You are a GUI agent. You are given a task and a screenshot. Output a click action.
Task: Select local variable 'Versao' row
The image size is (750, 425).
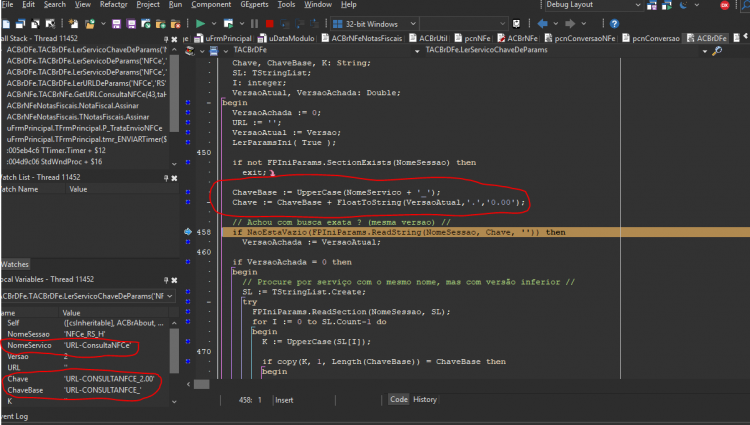pyautogui.click(x=85, y=357)
